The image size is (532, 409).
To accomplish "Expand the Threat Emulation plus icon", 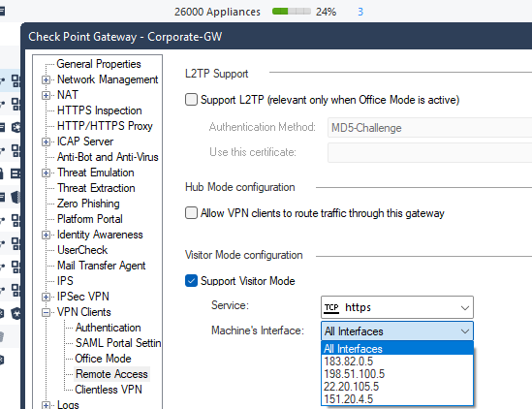I will pyautogui.click(x=47, y=173).
